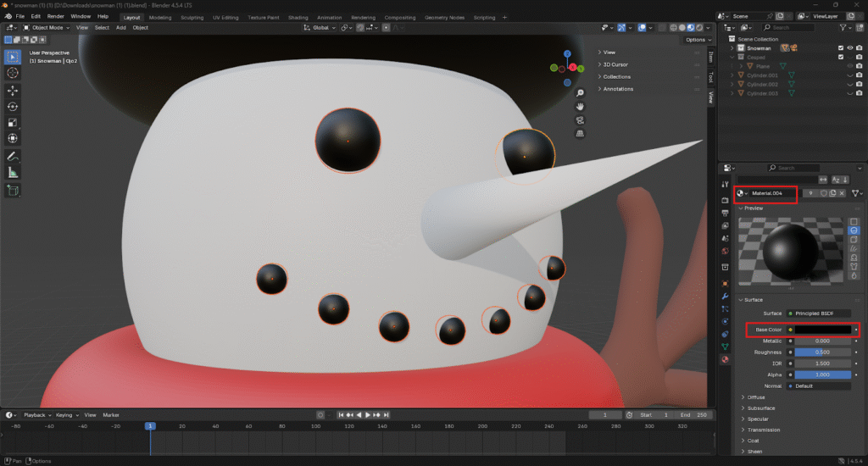Click the viewport Options button

click(x=695, y=40)
